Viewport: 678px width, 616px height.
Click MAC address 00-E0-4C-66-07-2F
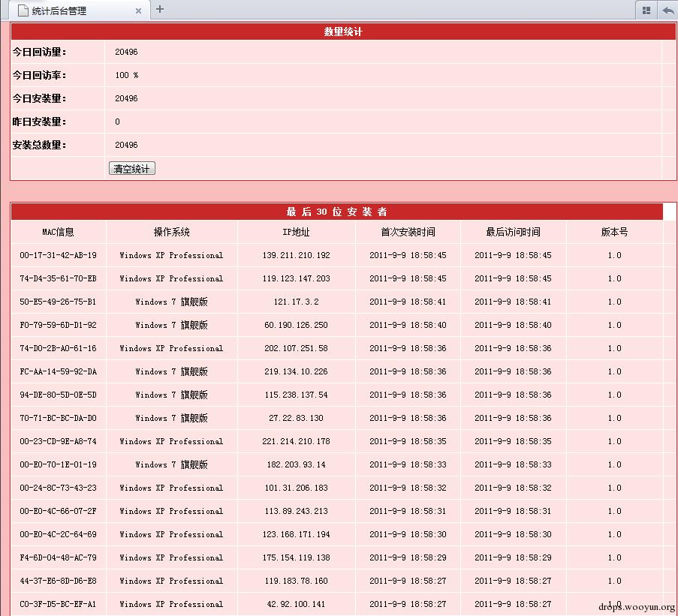58,511
